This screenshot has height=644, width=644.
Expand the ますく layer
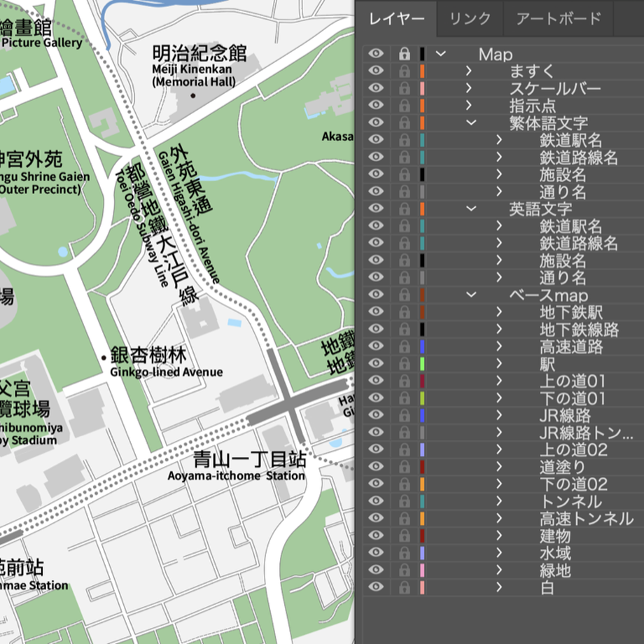point(469,71)
